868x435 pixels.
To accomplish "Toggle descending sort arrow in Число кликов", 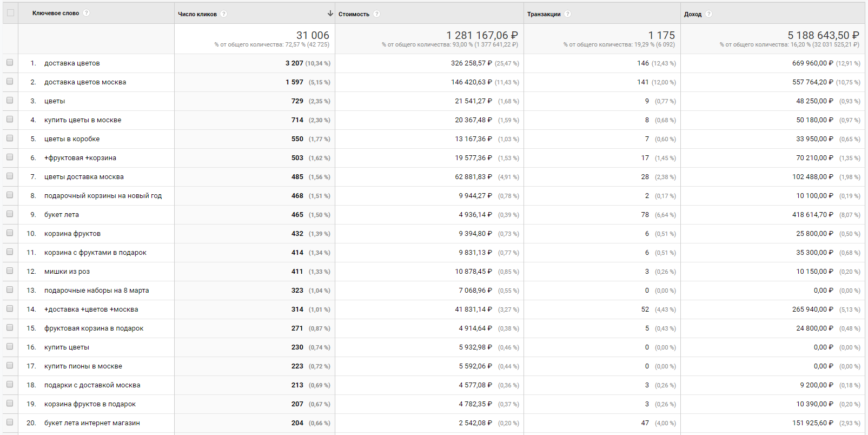I will (x=330, y=14).
